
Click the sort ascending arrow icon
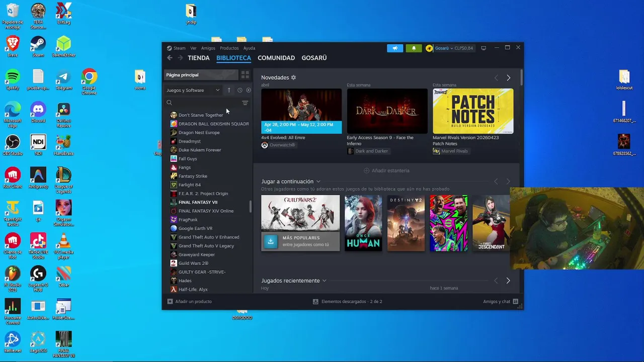229,90
